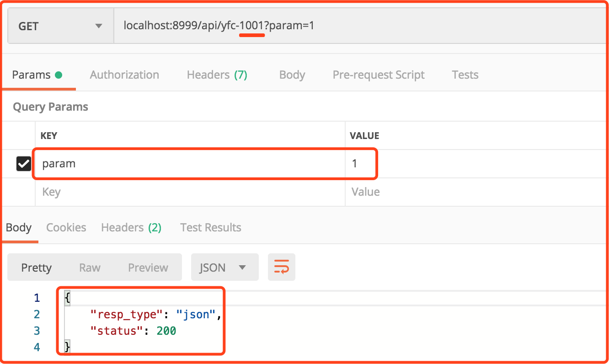The width and height of the screenshot is (609, 364).
Task: Switch response view to Preview
Action: 148,268
